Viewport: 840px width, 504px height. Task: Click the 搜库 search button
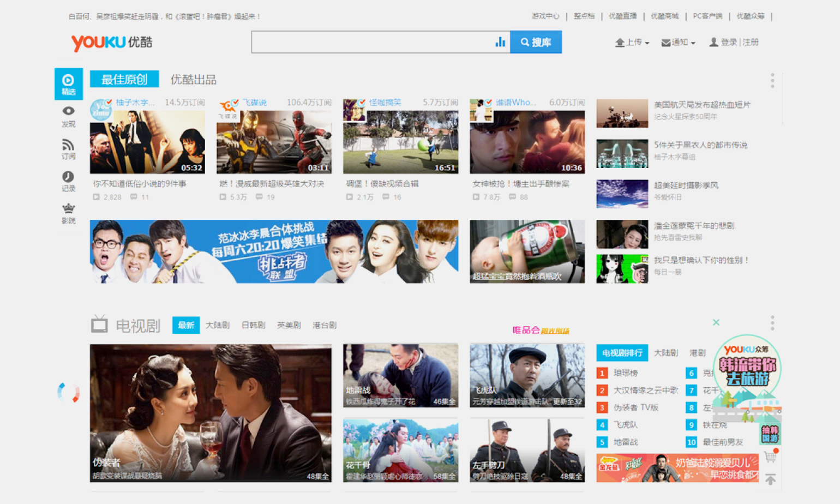pos(536,42)
